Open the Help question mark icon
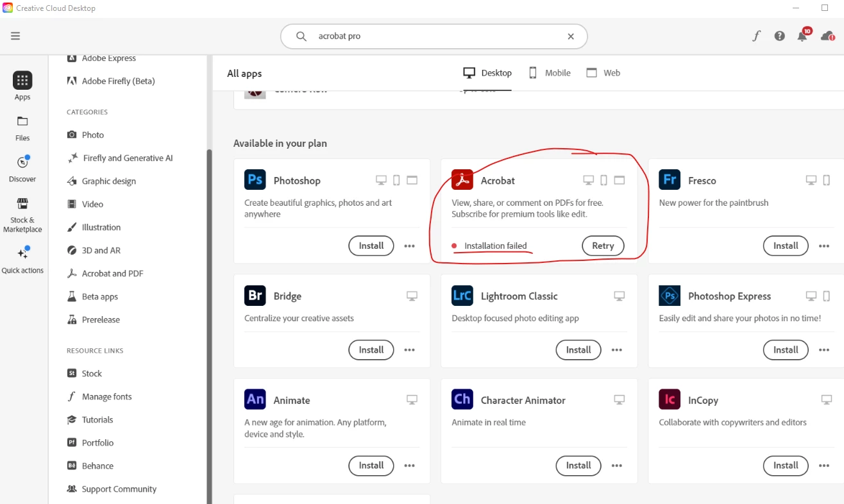The width and height of the screenshot is (844, 504). [x=779, y=36]
